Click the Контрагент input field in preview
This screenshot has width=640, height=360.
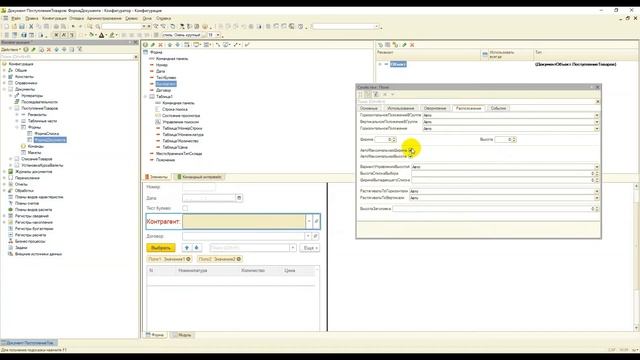coord(244,221)
